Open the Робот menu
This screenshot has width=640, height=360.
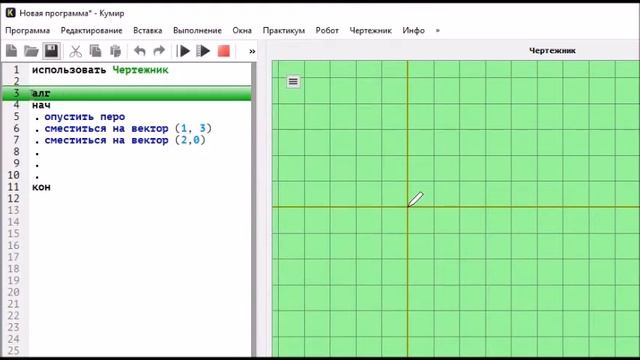coord(327,31)
